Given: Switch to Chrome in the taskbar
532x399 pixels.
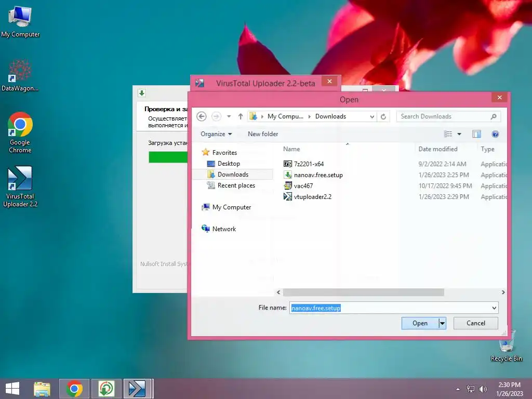Looking at the screenshot, I should point(74,389).
